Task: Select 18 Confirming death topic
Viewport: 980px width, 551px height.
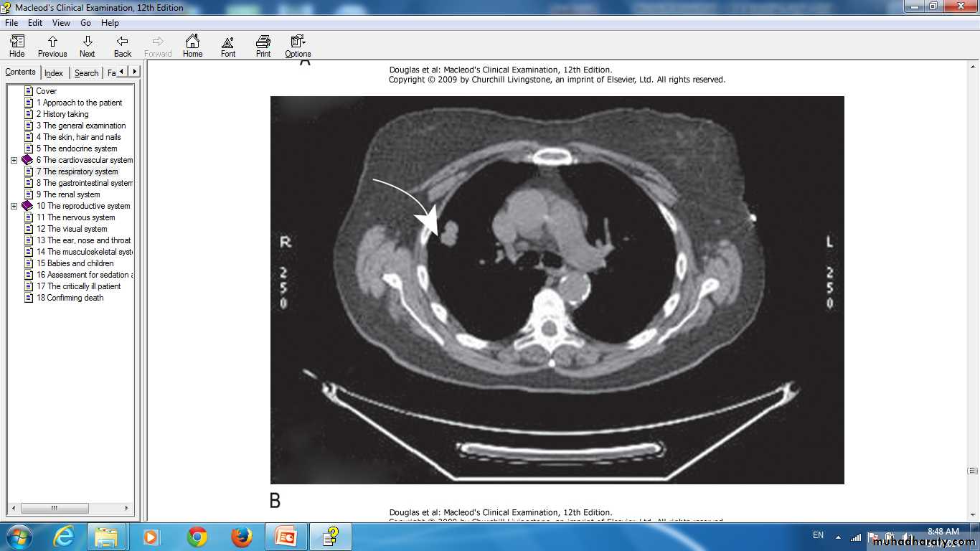Action: (70, 298)
